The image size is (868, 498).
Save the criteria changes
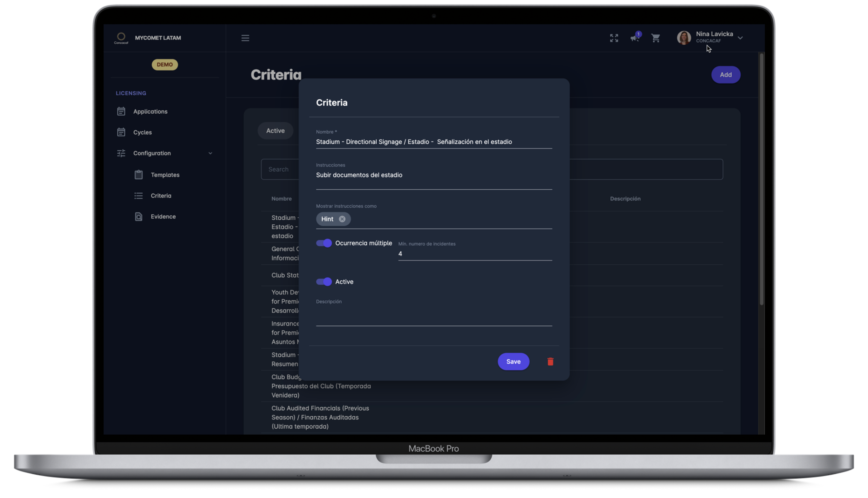513,362
